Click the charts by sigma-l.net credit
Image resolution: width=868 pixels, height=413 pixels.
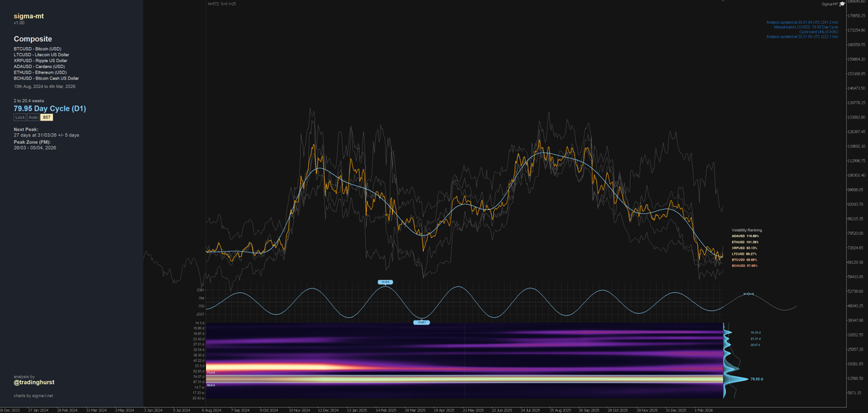coord(33,396)
